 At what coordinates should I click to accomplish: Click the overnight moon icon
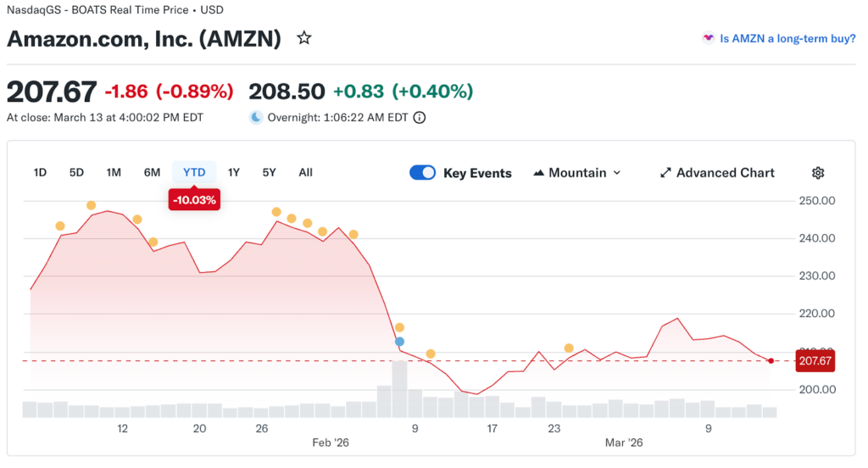(256, 118)
